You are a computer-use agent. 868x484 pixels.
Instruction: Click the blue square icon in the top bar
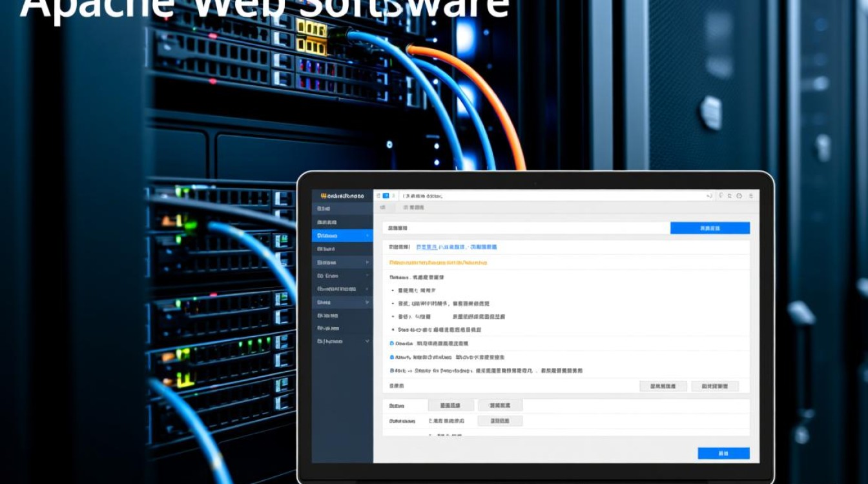[x=386, y=196]
